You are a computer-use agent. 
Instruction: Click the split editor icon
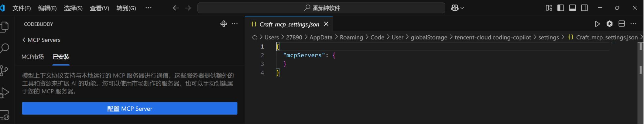pos(622,24)
